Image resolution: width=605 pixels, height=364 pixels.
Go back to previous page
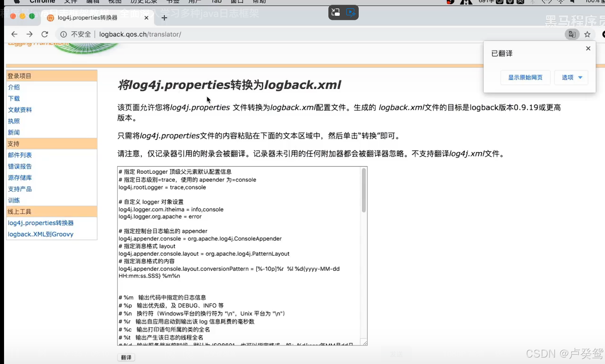(x=14, y=34)
